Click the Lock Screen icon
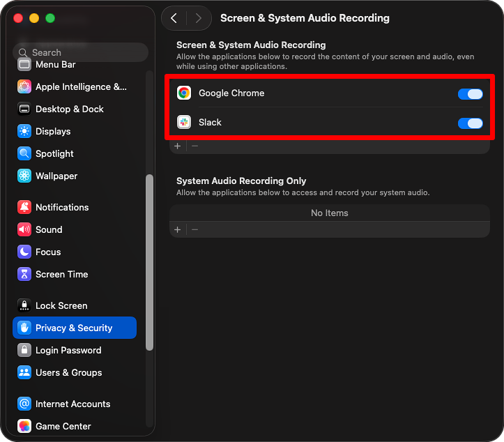Screen dimensions: 504x442 point(24,305)
